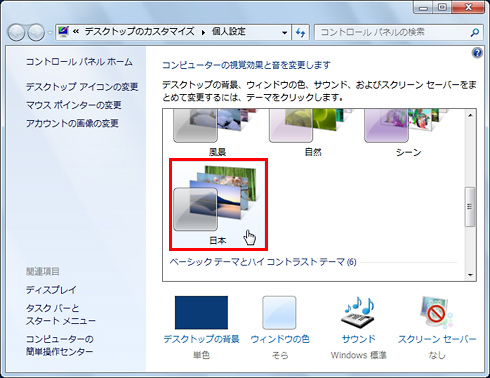This screenshot has width=490, height=378.
Task: Open the サウンド icon
Action: tap(359, 312)
